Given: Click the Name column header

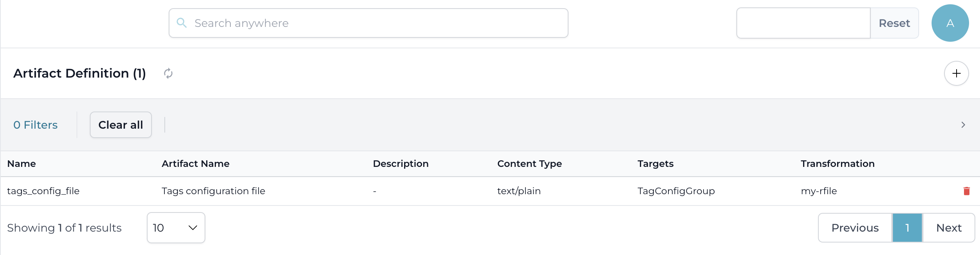Looking at the screenshot, I should click(21, 164).
